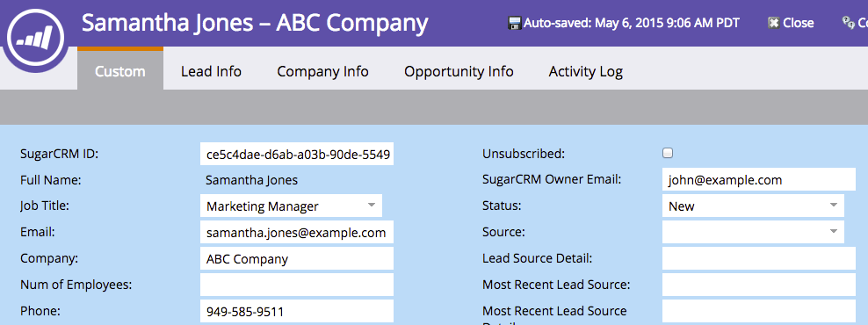Click the SugarCRM ID label
This screenshot has height=325, width=868.
(x=59, y=154)
